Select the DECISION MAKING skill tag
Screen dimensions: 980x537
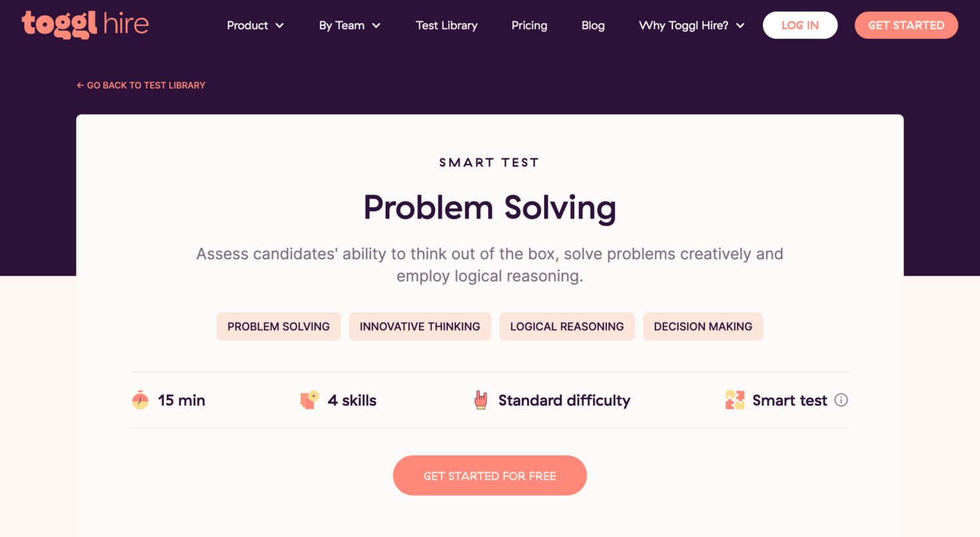click(703, 326)
